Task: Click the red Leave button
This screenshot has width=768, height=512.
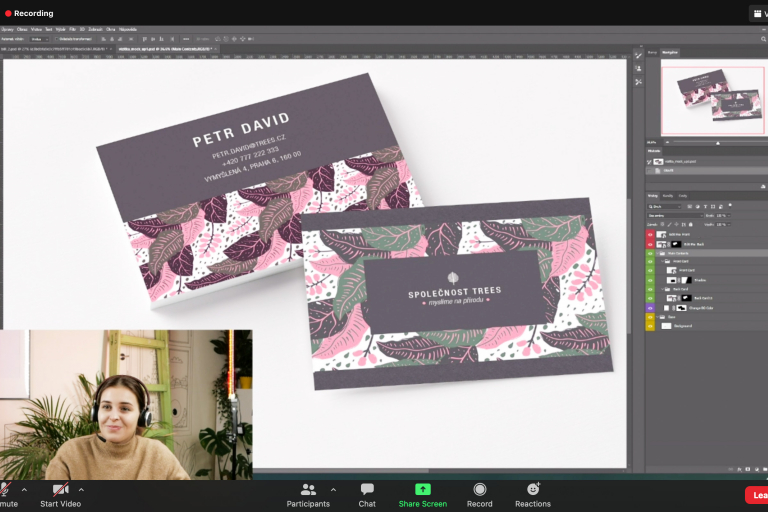Action: tap(757, 495)
